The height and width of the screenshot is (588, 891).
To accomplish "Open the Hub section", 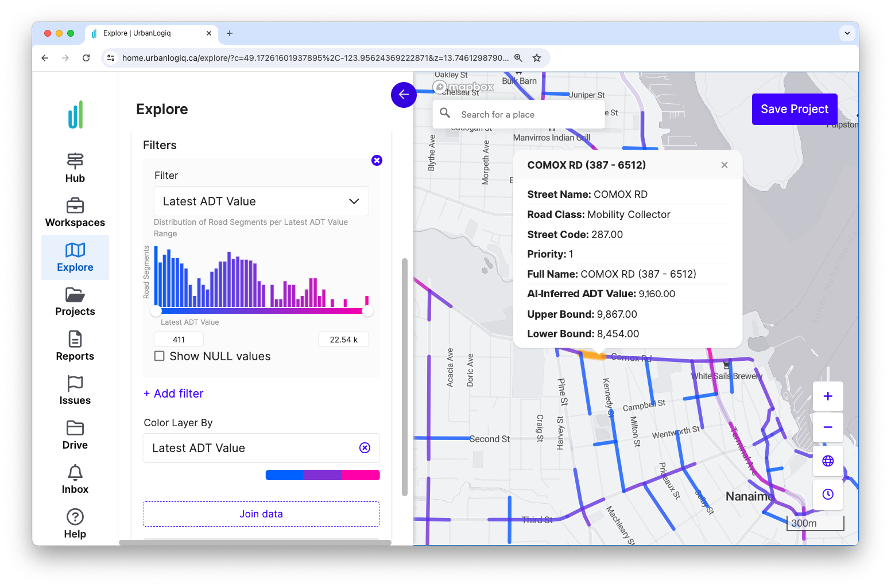I will [x=75, y=166].
